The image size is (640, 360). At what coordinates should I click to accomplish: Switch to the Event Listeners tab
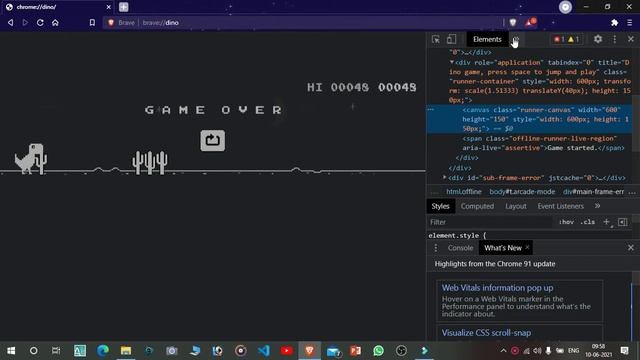pos(560,206)
